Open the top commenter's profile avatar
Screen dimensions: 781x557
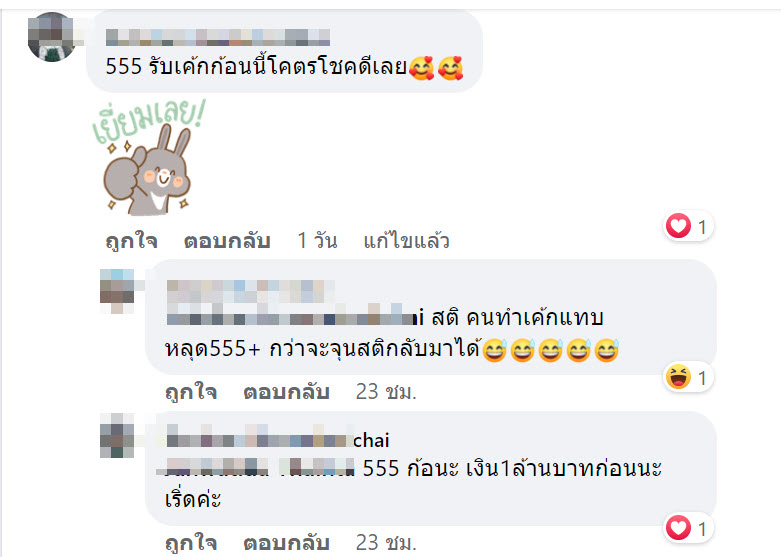[x=51, y=37]
